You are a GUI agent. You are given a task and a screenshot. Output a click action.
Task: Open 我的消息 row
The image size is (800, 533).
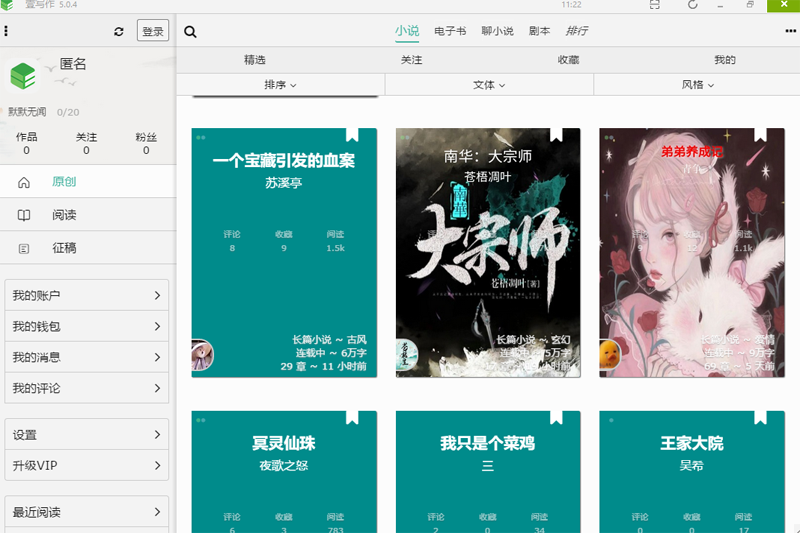point(87,357)
